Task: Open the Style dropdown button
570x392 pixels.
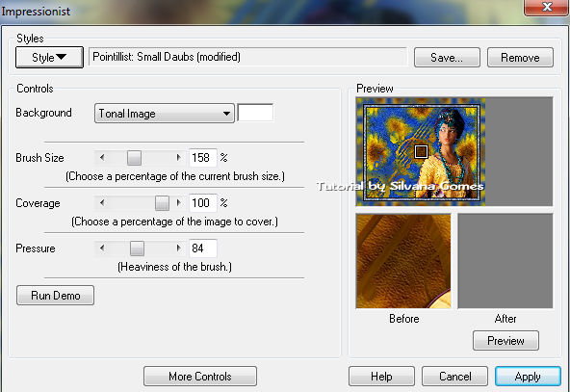Action: (x=49, y=57)
